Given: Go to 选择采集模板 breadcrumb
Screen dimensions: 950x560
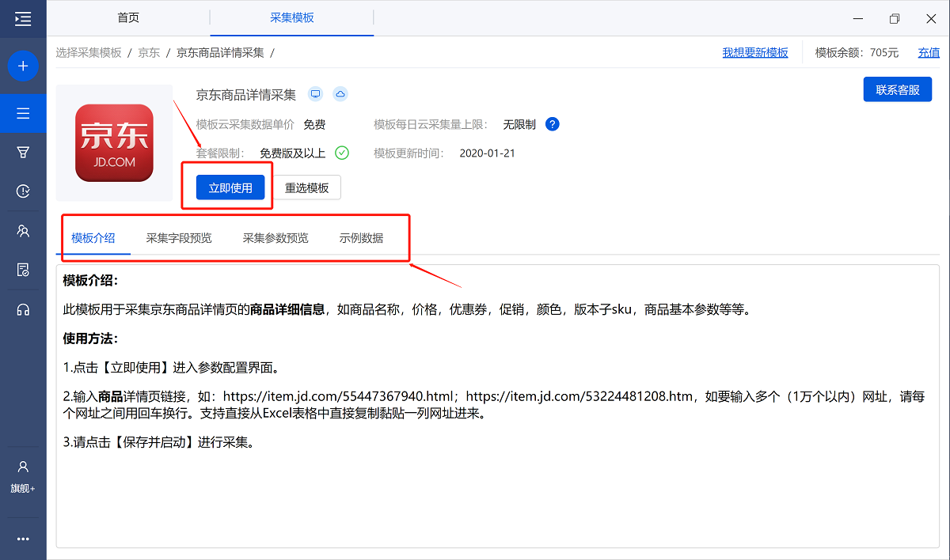Looking at the screenshot, I should 89,53.
